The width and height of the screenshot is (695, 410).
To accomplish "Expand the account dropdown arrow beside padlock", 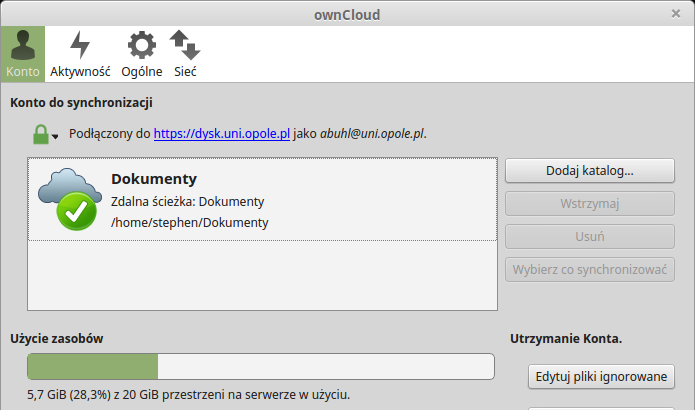I will click(55, 137).
